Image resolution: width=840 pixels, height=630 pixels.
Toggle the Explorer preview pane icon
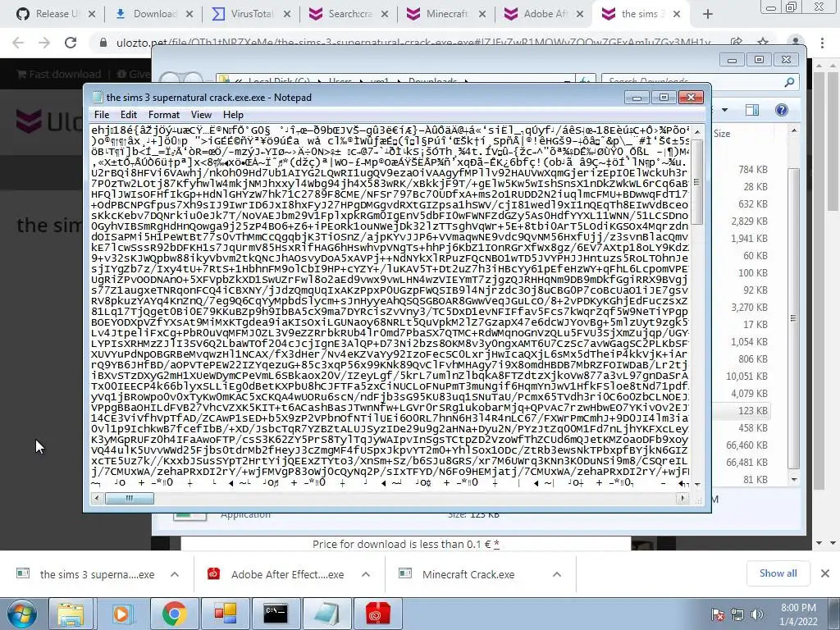click(x=752, y=110)
